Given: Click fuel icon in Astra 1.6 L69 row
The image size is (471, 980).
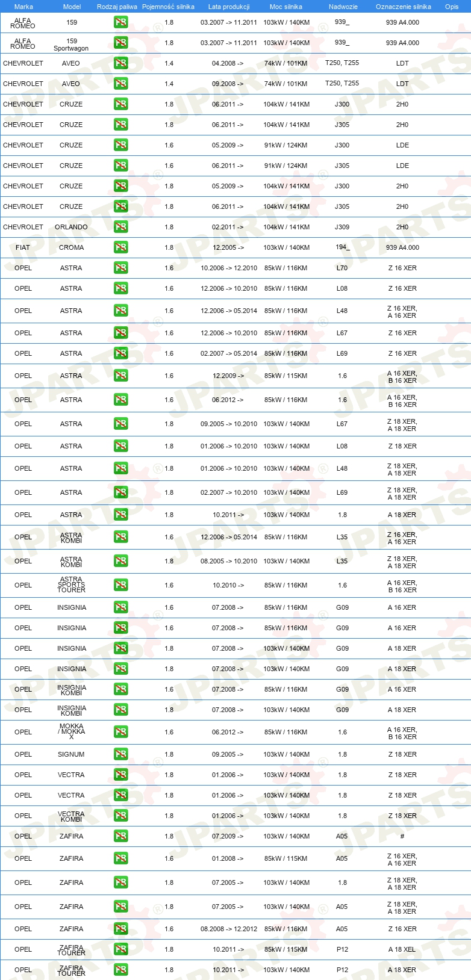Looking at the screenshot, I should 120,353.
